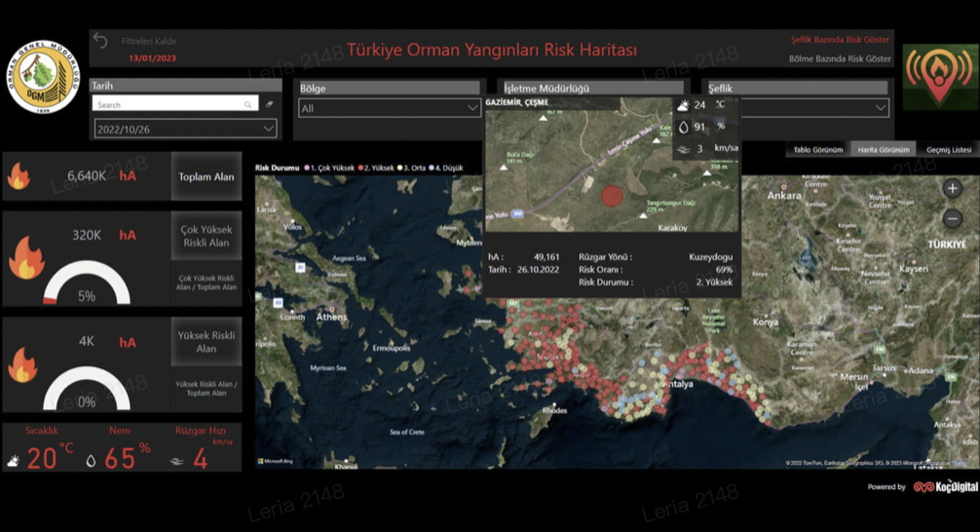
Task: Click the OGM forestry logo
Action: click(x=43, y=77)
